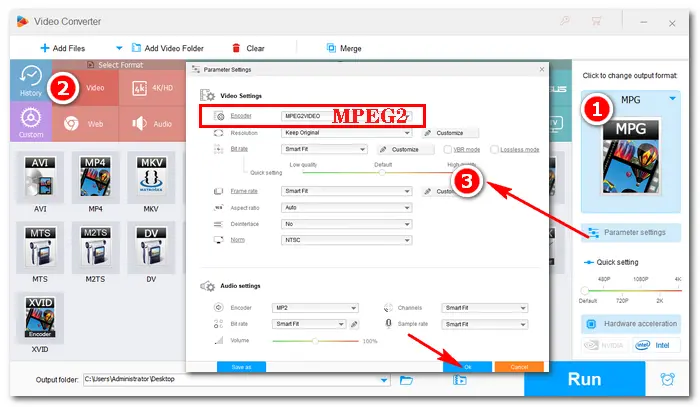Adjust the resolution Quick setting slider

[584, 291]
